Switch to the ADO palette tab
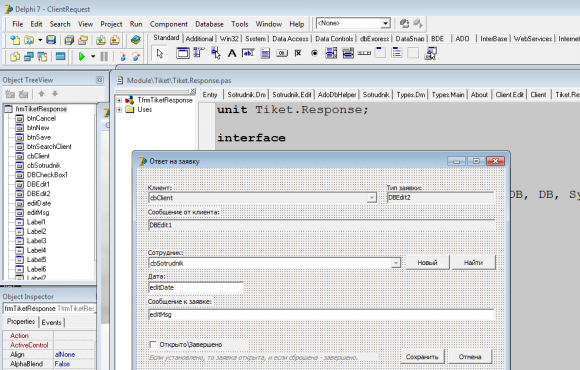This screenshot has width=580, height=370. pyautogui.click(x=462, y=38)
